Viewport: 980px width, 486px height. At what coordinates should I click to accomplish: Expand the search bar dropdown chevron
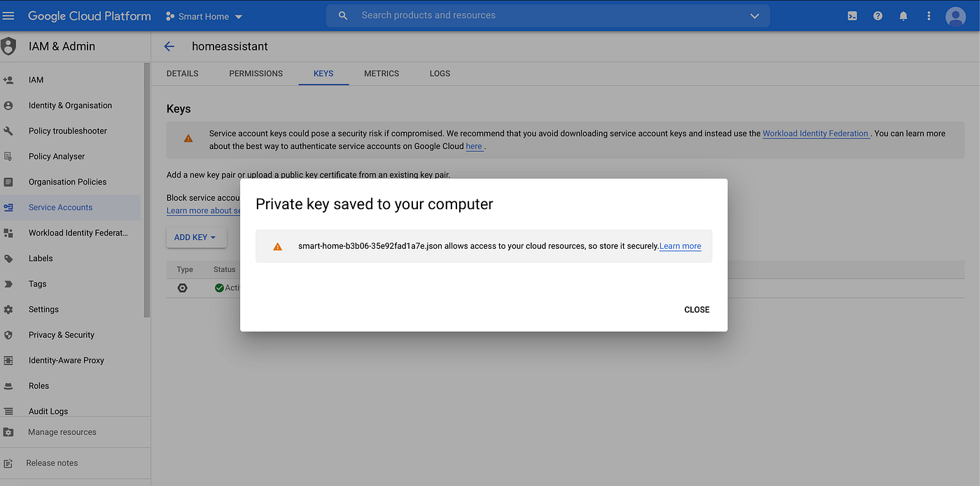(755, 16)
